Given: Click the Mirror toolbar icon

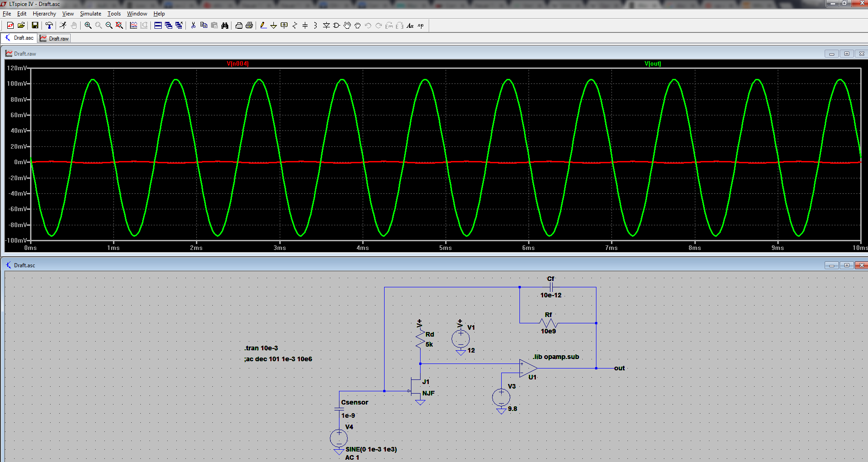Looking at the screenshot, I should (400, 26).
